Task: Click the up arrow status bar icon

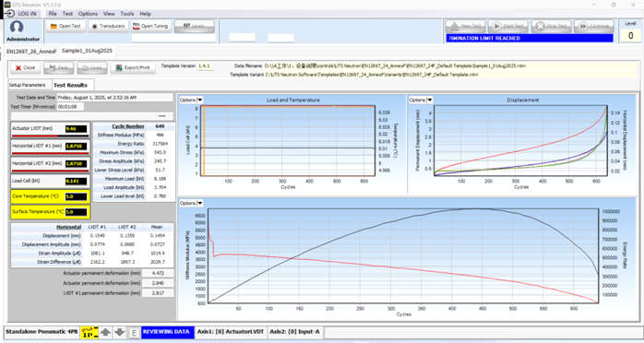Action: 105,332
